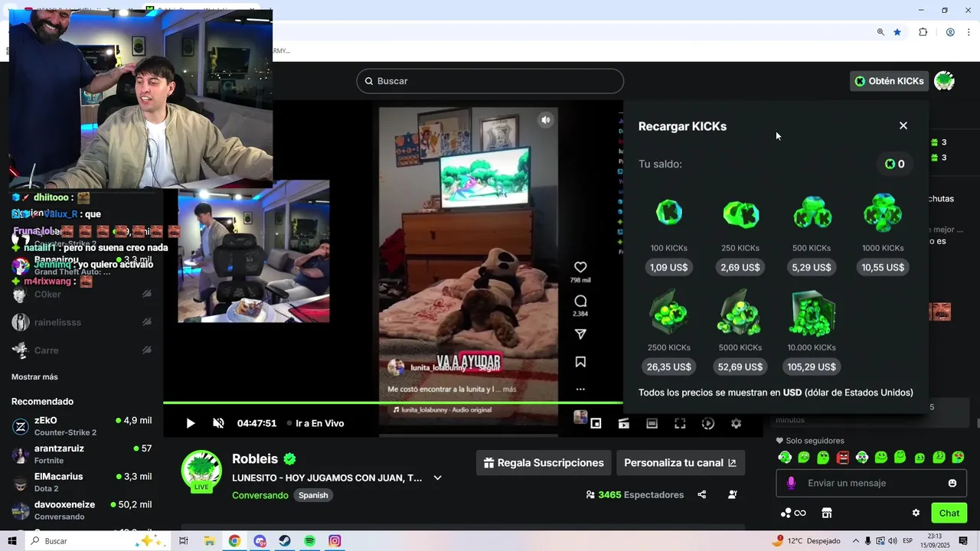
Task: Open Instagram from the taskbar
Action: [x=335, y=541]
